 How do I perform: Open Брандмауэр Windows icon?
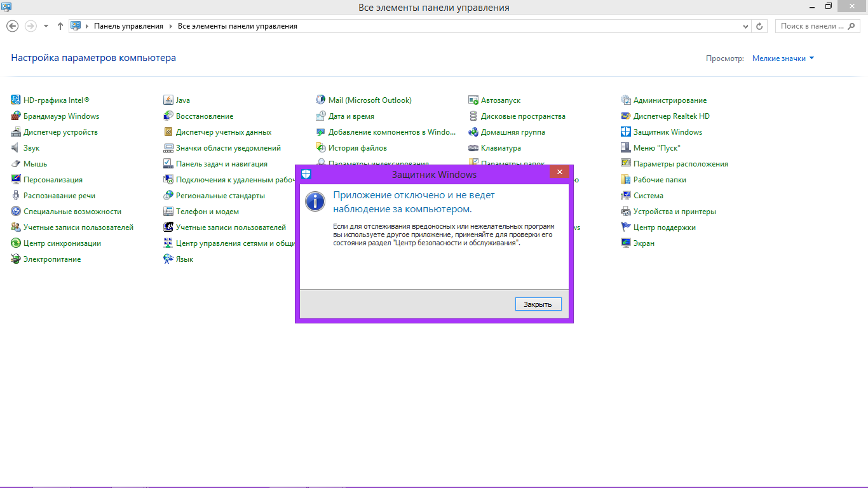coord(16,116)
